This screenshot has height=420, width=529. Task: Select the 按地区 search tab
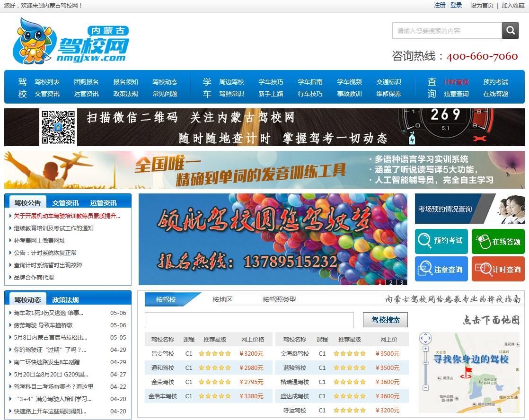point(222,299)
